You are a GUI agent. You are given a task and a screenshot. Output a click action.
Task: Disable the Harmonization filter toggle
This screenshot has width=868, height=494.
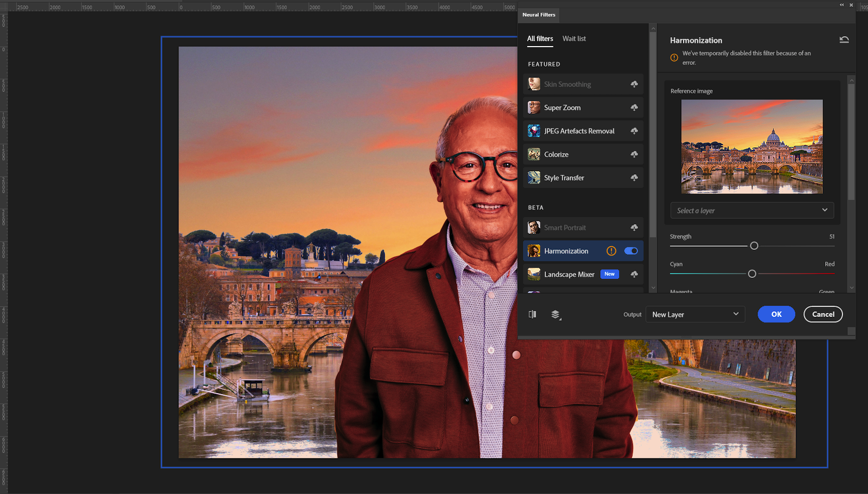[631, 251]
